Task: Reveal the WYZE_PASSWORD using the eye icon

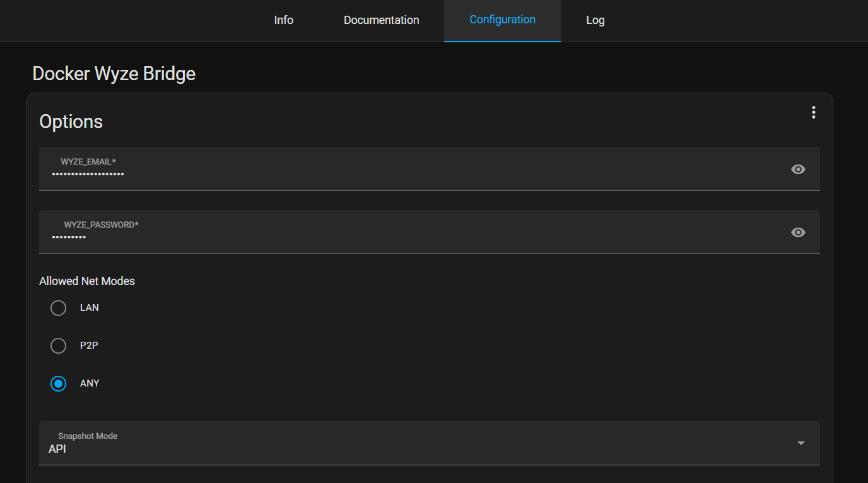Action: click(798, 232)
